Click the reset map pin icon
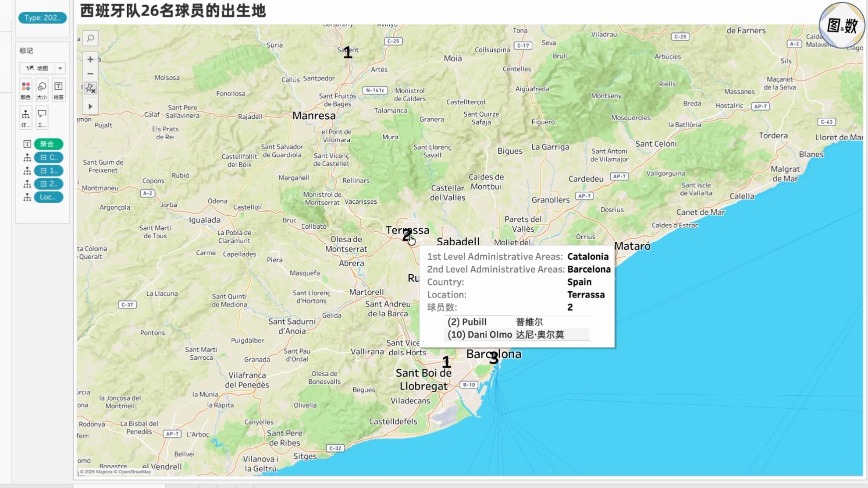Image resolution: width=868 pixels, height=488 pixels. [x=90, y=88]
